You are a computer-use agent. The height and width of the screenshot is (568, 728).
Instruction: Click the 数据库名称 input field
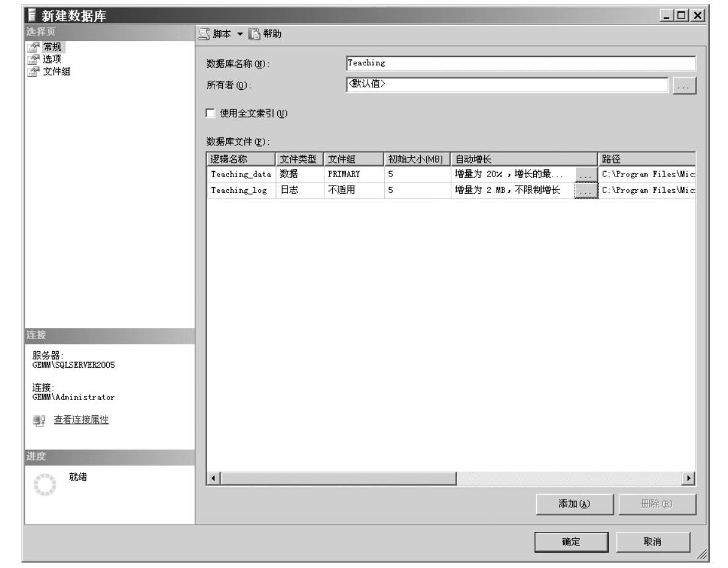coord(519,63)
